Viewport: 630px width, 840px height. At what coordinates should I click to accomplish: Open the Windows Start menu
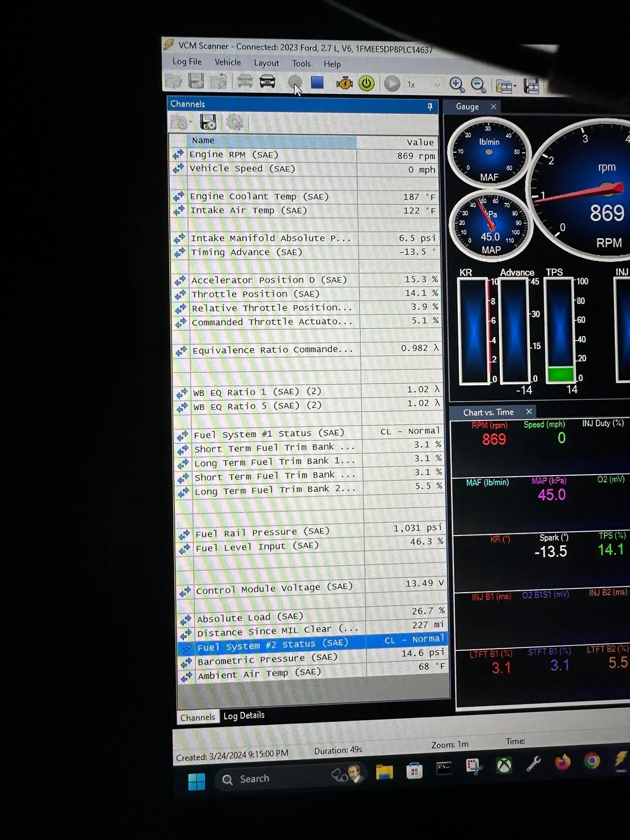point(196,781)
